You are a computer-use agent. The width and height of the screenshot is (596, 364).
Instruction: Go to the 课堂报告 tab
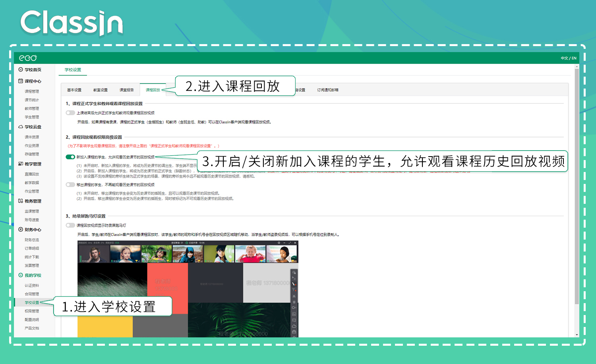click(x=127, y=90)
